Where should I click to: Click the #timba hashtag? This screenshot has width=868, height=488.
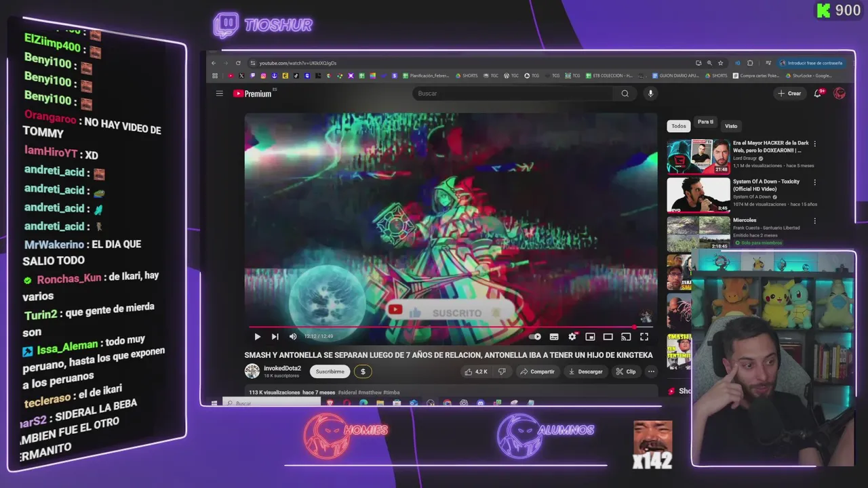tap(391, 392)
